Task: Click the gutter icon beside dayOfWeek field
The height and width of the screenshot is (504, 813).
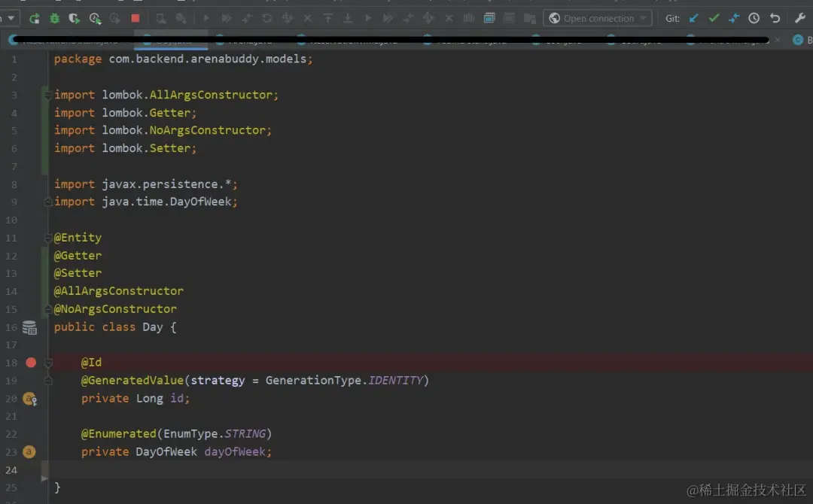Action: coord(29,451)
